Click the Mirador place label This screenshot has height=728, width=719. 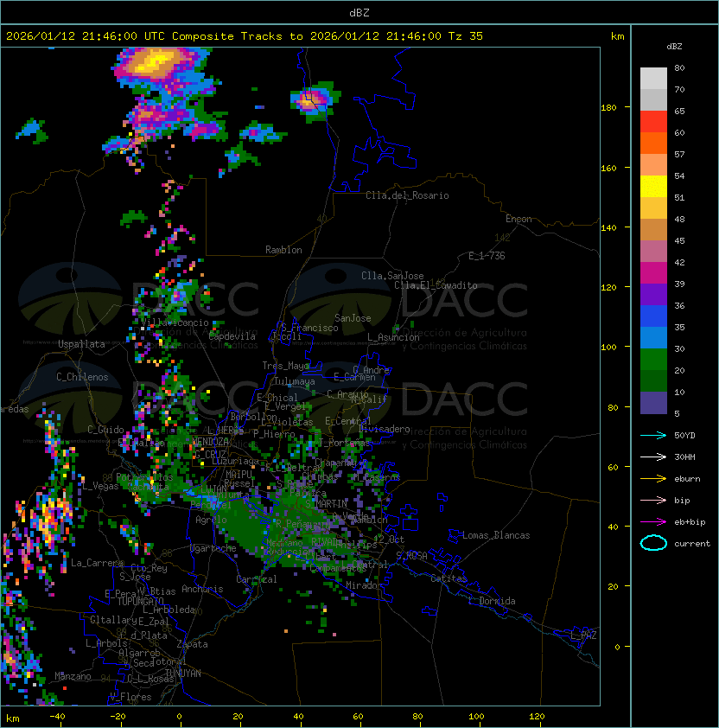[x=362, y=585]
